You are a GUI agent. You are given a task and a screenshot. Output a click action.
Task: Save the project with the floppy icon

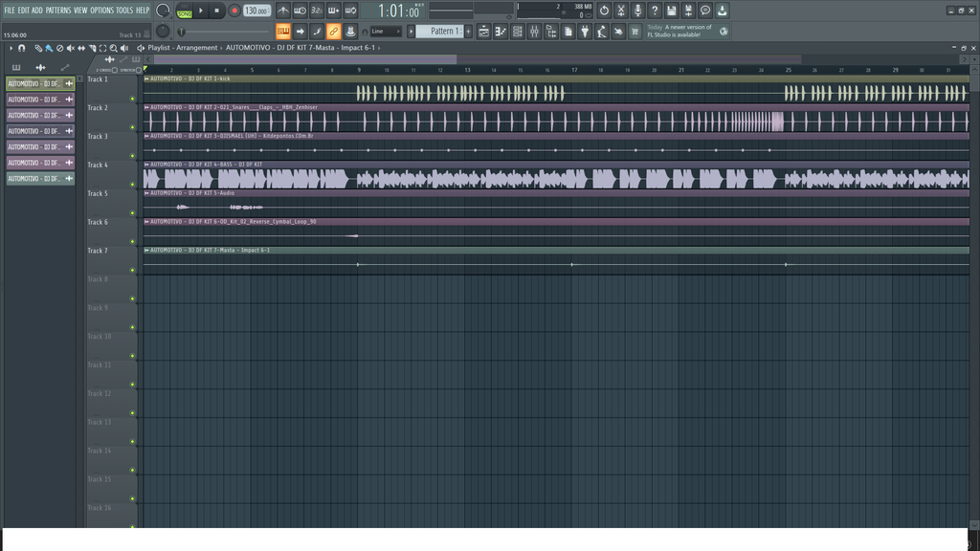[671, 11]
